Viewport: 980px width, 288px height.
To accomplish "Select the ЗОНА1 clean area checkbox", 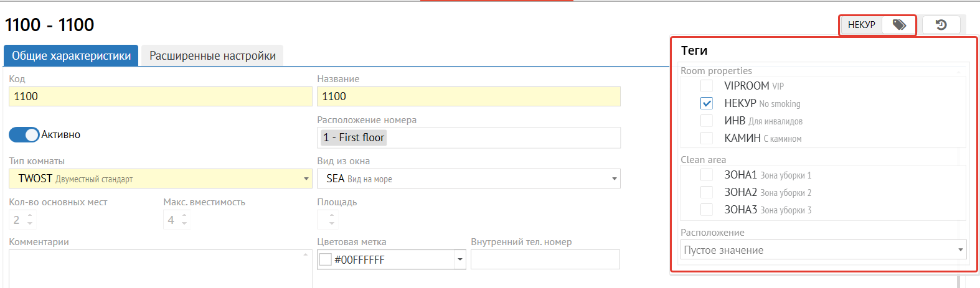I will tap(707, 175).
